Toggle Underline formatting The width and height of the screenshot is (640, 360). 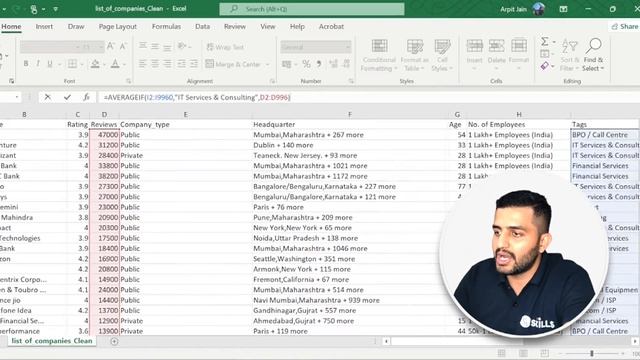[x=50, y=64]
